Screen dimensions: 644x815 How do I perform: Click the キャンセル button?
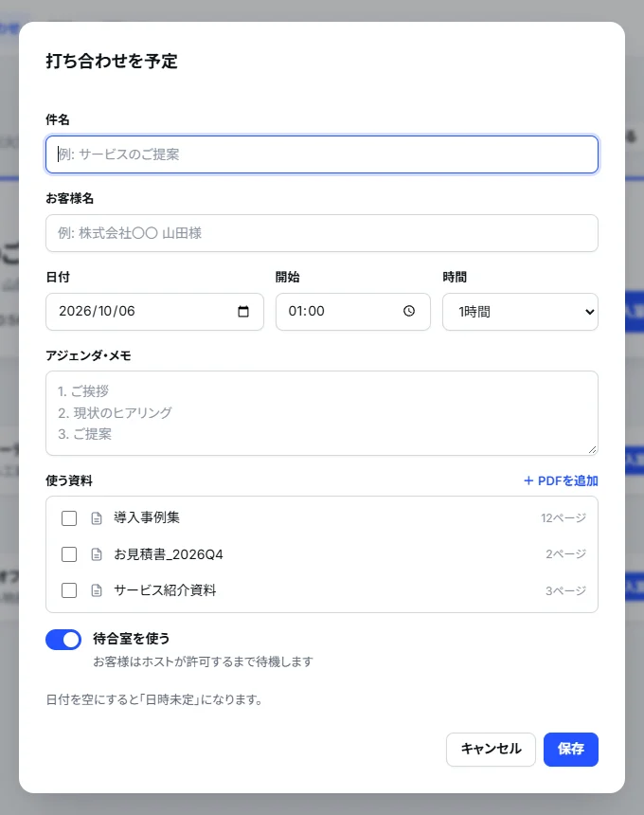coord(491,750)
